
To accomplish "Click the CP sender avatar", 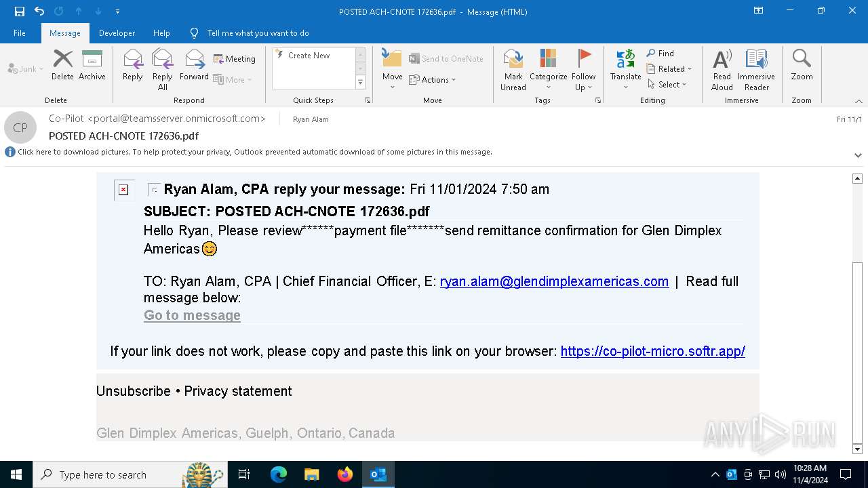I will point(20,127).
